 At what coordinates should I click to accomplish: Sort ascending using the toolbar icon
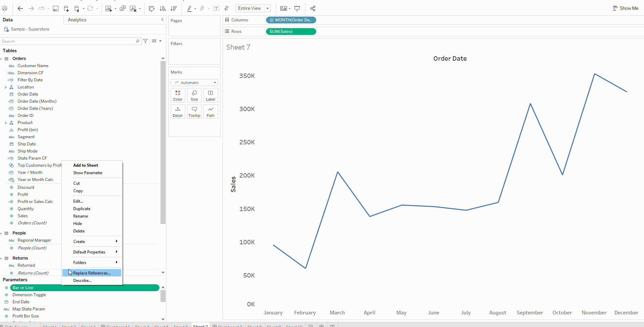163,8
